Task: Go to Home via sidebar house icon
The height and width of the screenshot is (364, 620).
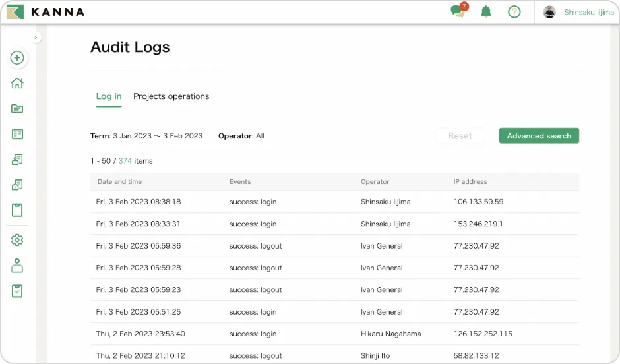Action: coord(17,83)
